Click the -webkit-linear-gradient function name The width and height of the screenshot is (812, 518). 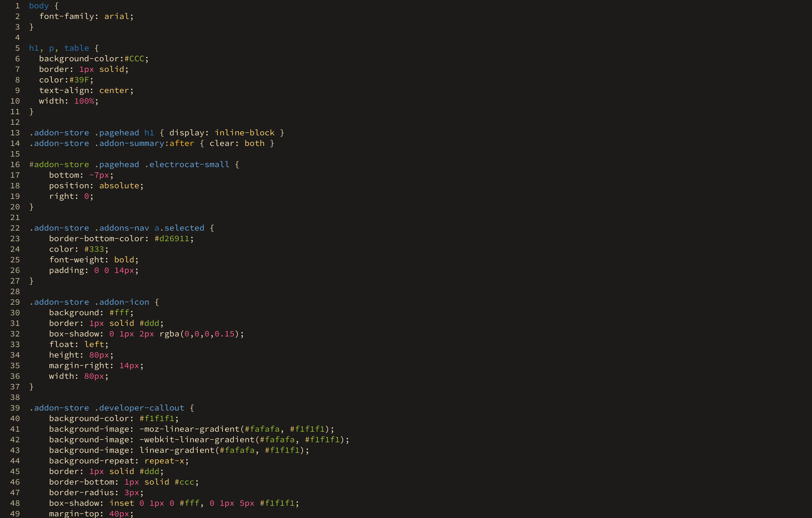197,440
